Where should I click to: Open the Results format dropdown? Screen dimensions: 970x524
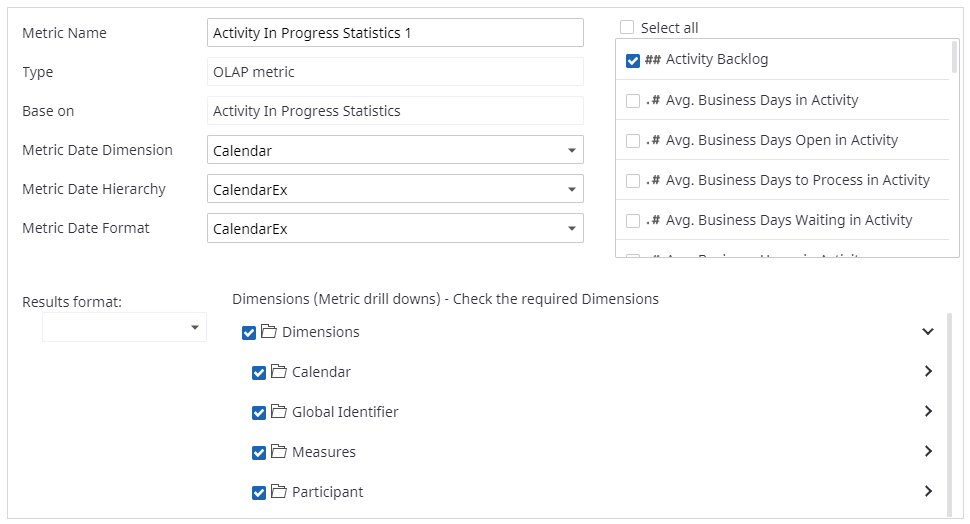(x=194, y=328)
